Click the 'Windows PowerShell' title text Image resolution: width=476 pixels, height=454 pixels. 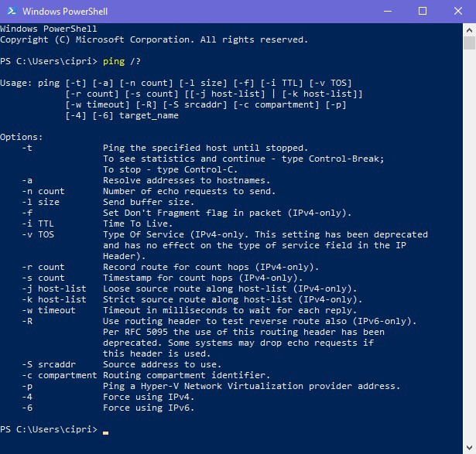click(65, 12)
